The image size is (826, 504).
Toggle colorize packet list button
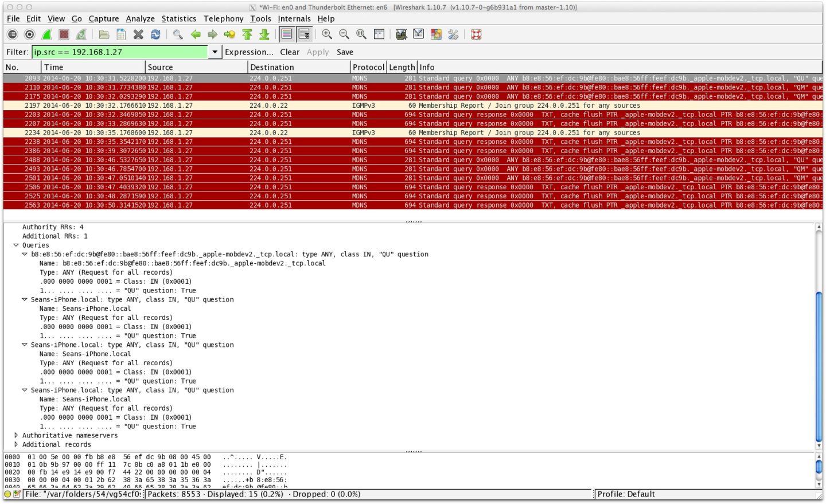pos(287,34)
